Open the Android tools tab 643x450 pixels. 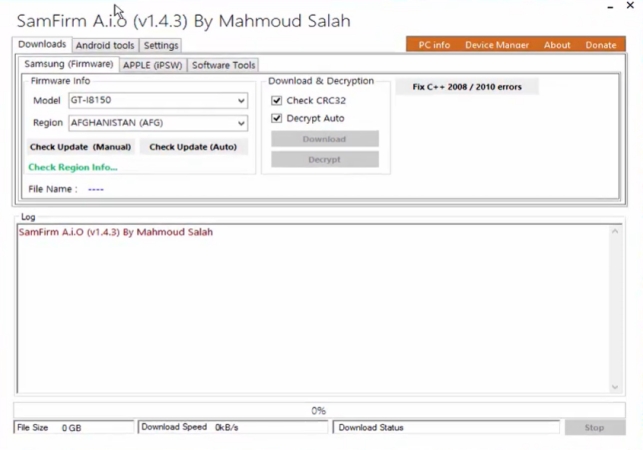pyautogui.click(x=105, y=45)
